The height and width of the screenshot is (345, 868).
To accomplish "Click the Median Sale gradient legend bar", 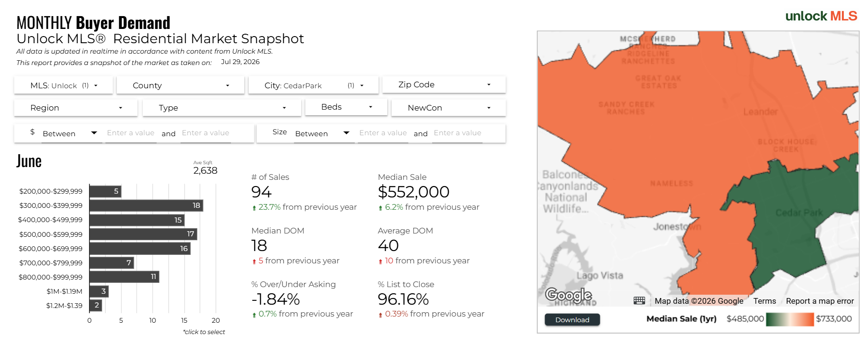I will point(790,319).
